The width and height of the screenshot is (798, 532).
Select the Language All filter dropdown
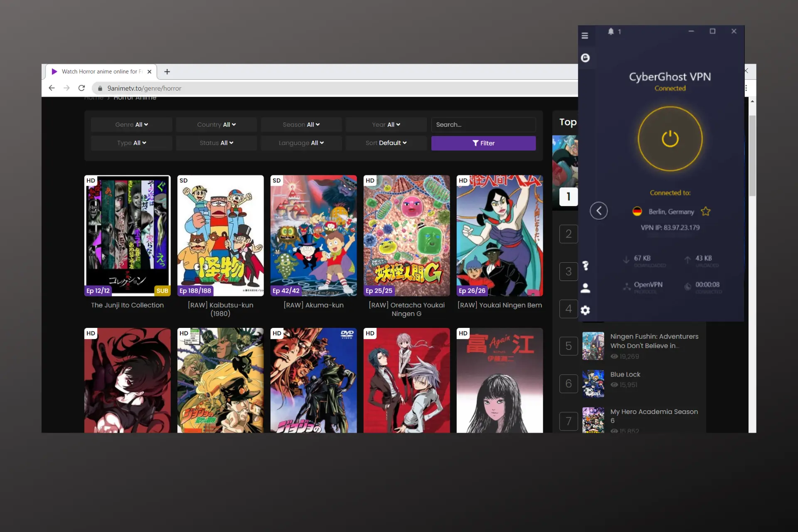301,143
